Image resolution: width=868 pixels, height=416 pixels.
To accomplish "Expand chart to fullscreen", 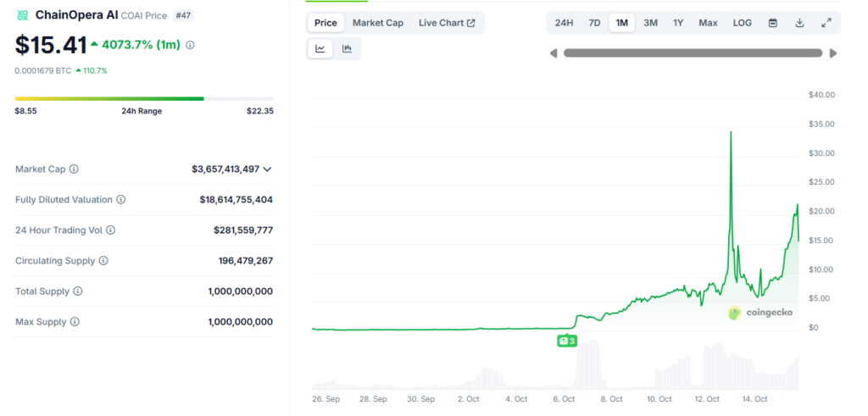I will [826, 23].
